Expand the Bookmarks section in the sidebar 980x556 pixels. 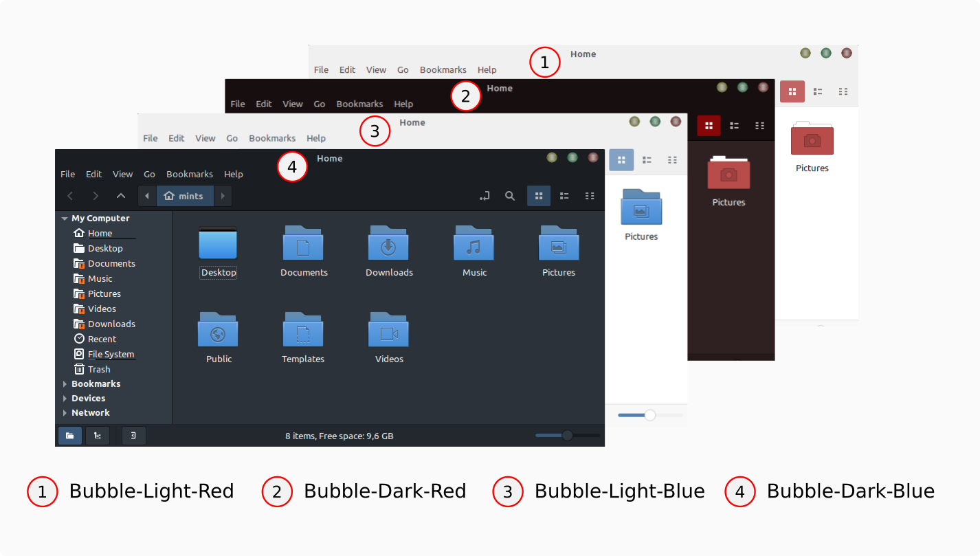(65, 384)
